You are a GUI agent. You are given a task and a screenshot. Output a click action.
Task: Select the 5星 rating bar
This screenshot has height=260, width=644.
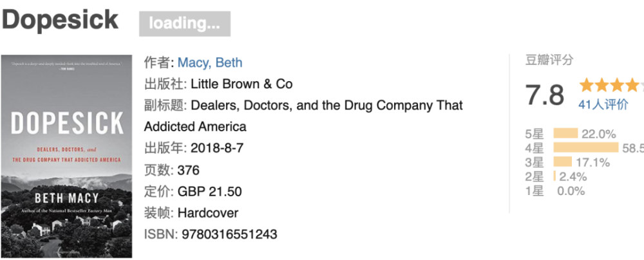pyautogui.click(x=565, y=134)
